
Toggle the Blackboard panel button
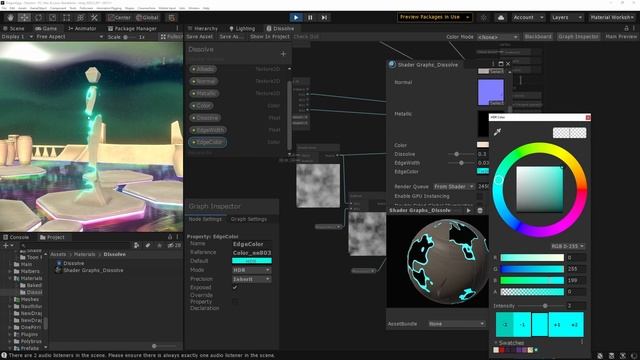538,37
